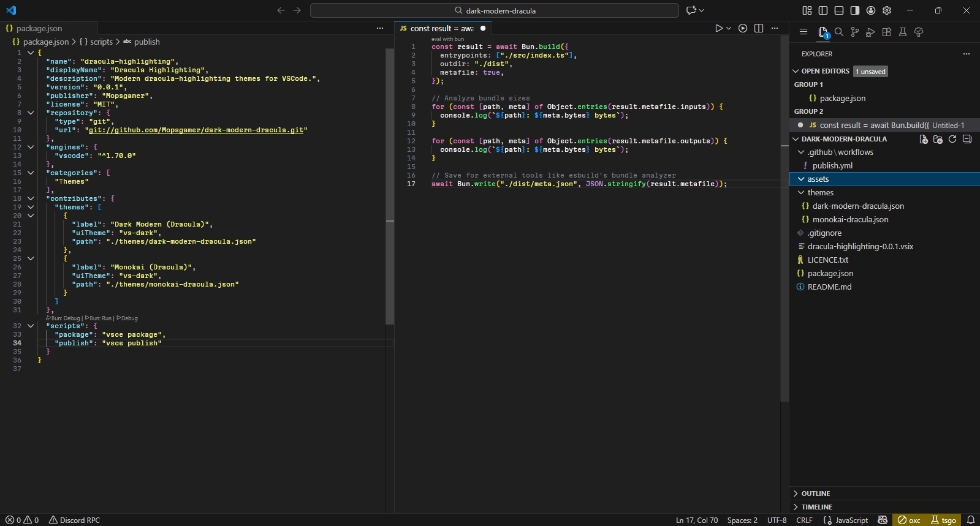980x526 pixels.
Task: Customize layout via title bar icon
Action: (807, 10)
